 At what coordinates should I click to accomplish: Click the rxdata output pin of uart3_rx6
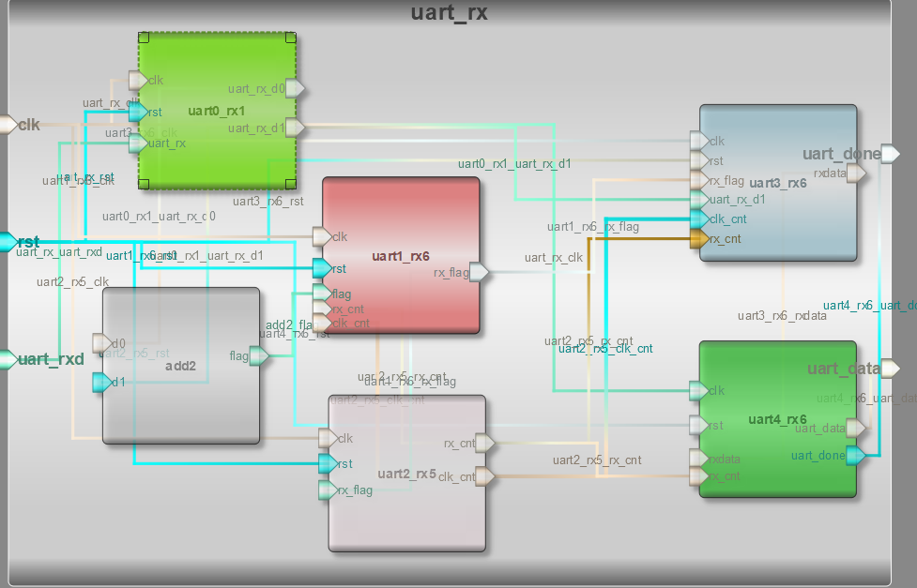point(854,173)
